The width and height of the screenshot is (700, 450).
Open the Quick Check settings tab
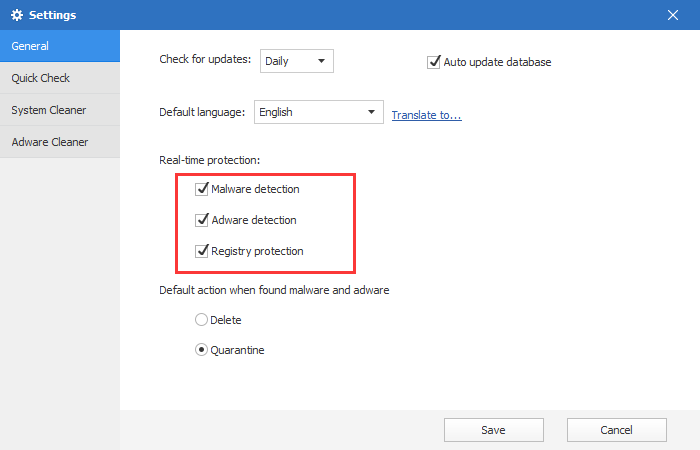click(59, 78)
